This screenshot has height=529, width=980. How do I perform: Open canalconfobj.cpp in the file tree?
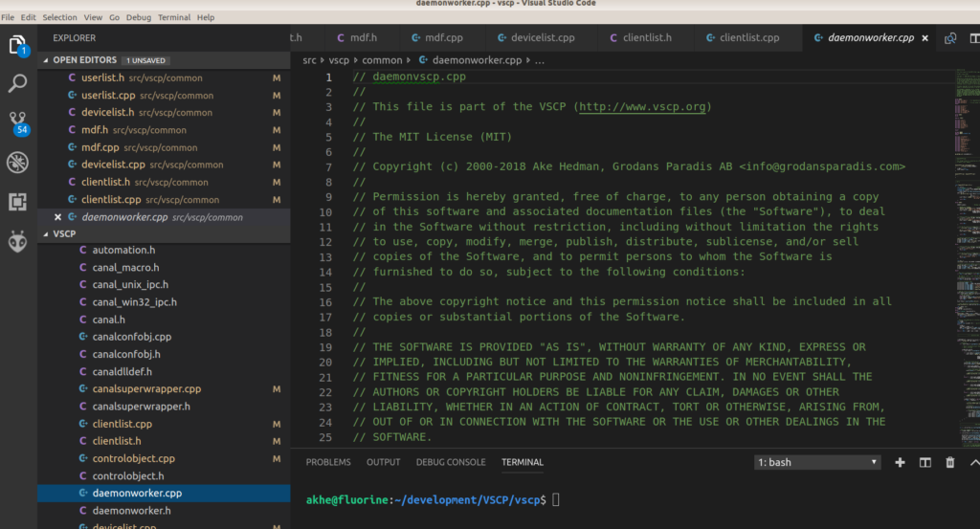point(164,337)
